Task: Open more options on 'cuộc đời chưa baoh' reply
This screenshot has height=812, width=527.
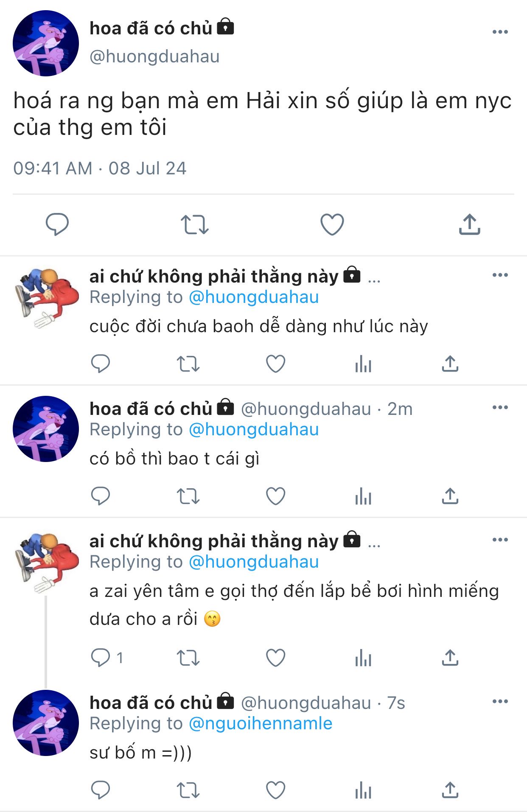Action: pos(500,275)
